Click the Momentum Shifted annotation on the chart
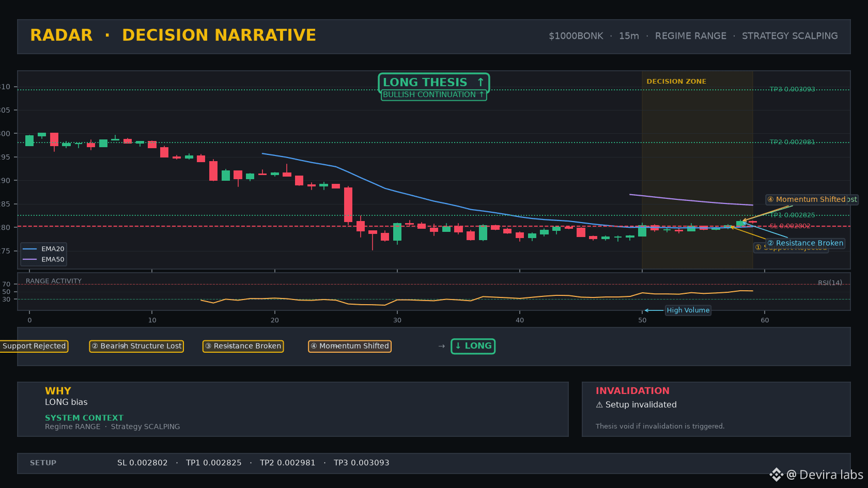This screenshot has height=488, width=868. pos(806,199)
